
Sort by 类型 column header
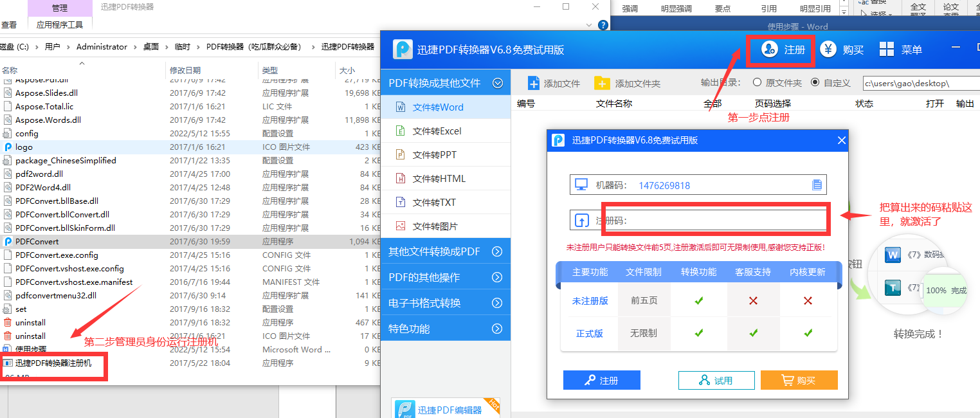pyautogui.click(x=270, y=70)
